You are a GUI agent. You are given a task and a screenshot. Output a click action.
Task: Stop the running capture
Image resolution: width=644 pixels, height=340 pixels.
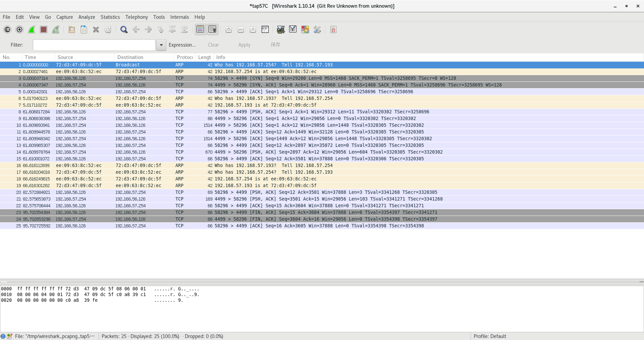click(x=44, y=30)
